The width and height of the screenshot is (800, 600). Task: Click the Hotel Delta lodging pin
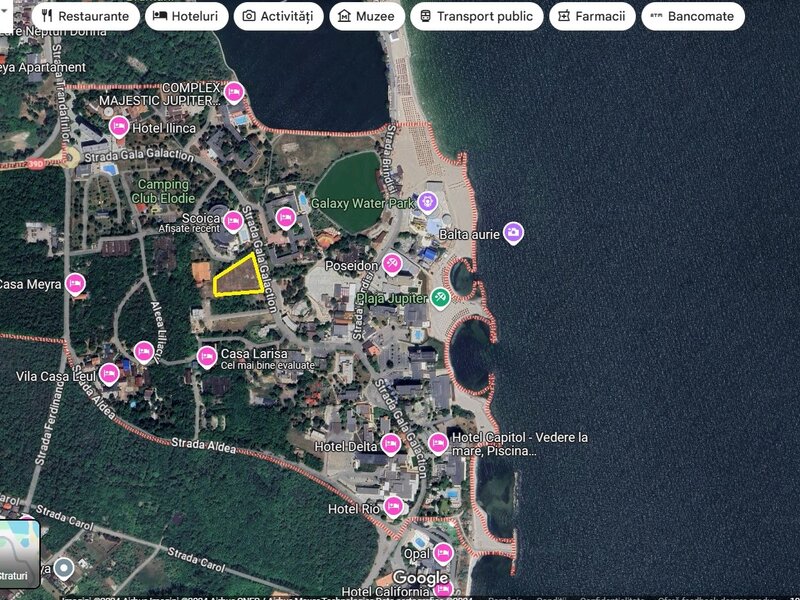pyautogui.click(x=390, y=444)
